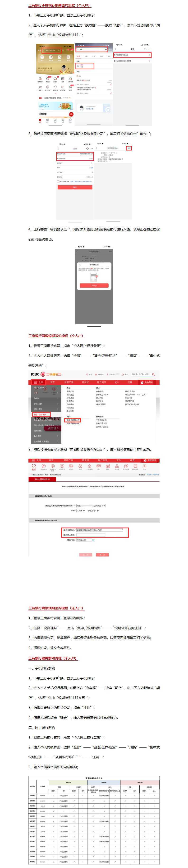This screenshot has width=188, height=868.
Task: Open 信用贷款 shortcut in mobile home grid
Action: pyautogui.click(x=40, y=80)
